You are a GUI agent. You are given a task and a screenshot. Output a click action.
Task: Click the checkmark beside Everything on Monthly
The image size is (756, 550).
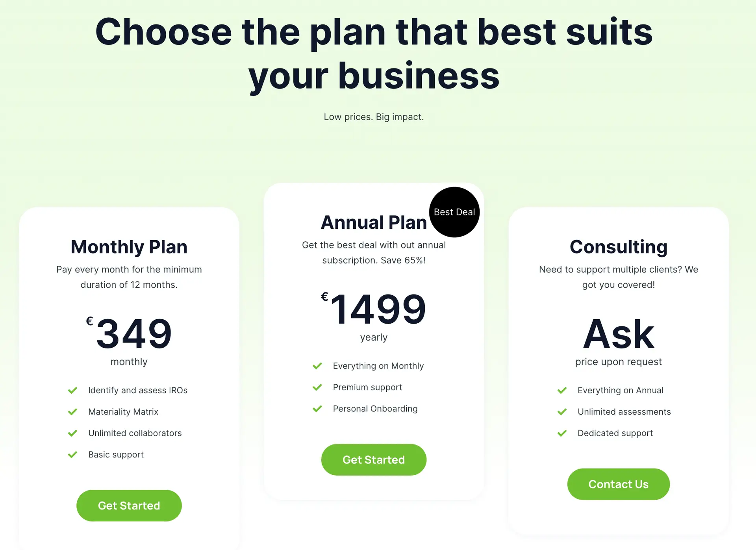coord(317,366)
